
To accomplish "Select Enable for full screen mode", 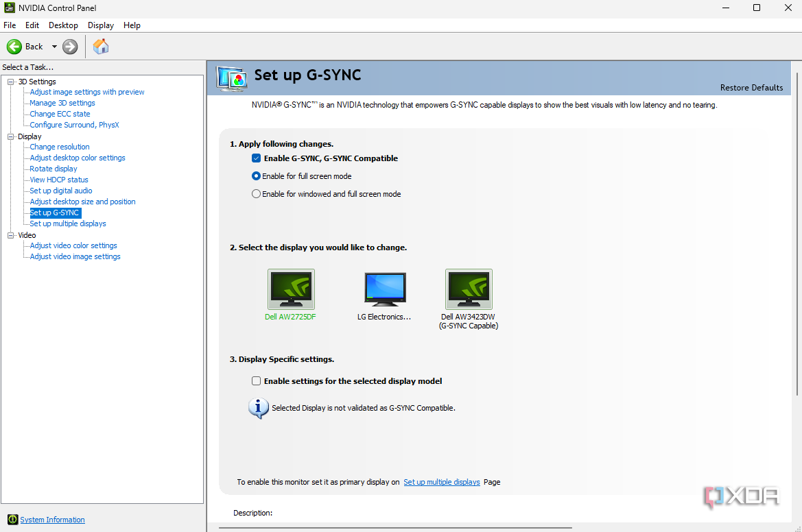I will pos(257,176).
